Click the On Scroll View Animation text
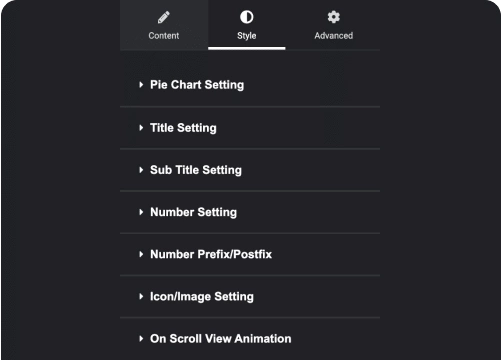Image resolution: width=501 pixels, height=360 pixels. click(221, 339)
